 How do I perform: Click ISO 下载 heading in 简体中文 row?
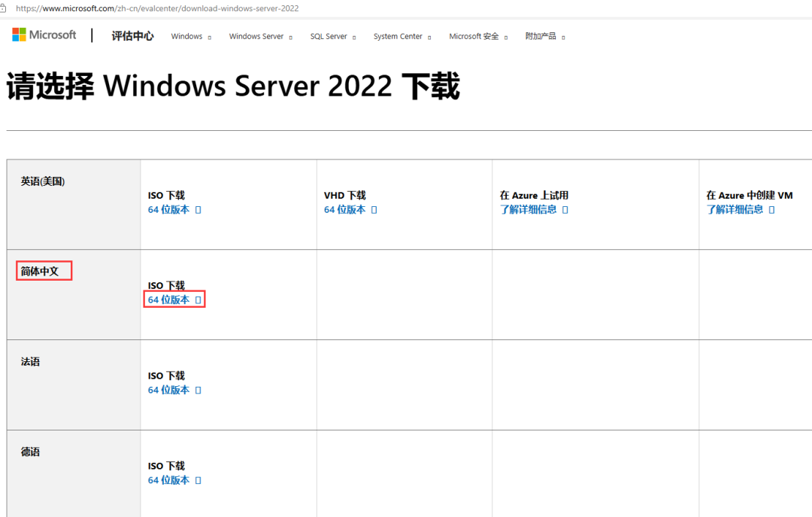point(166,286)
